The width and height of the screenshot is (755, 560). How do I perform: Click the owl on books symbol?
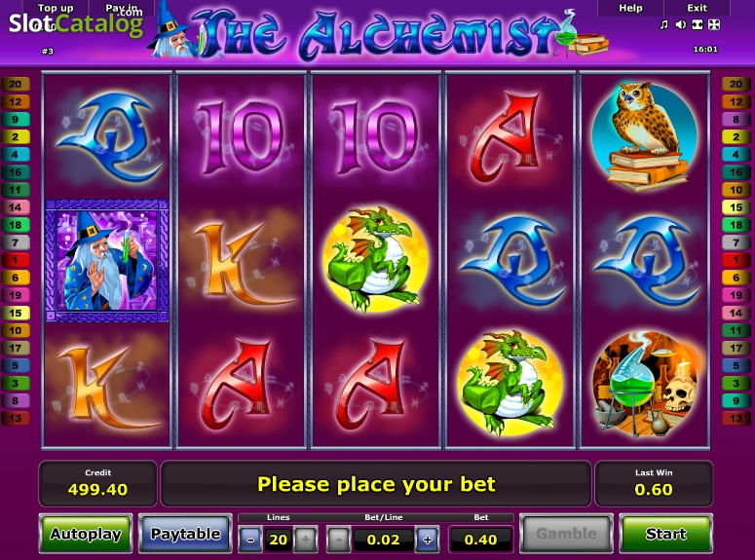pyautogui.click(x=645, y=136)
